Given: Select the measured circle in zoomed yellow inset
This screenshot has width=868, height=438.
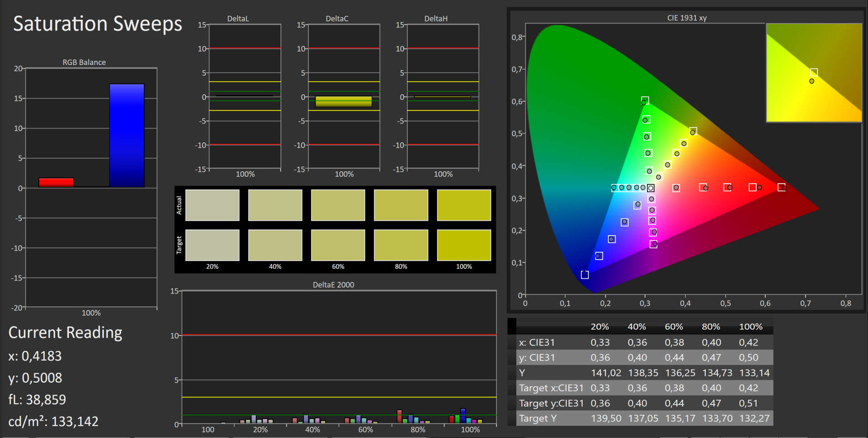Looking at the screenshot, I should pos(811,81).
